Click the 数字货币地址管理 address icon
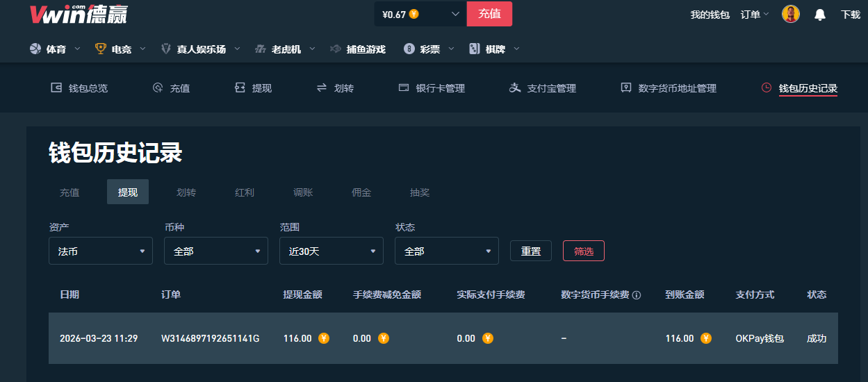 [626, 88]
